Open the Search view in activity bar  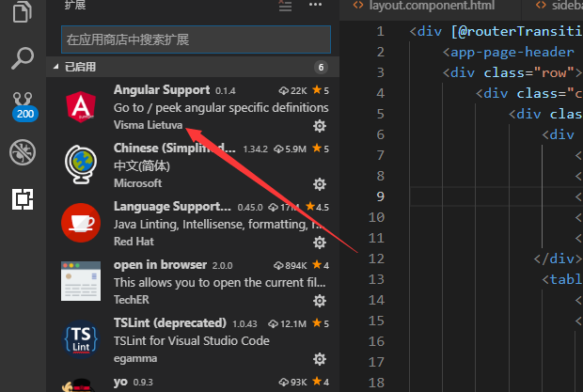coord(23,58)
